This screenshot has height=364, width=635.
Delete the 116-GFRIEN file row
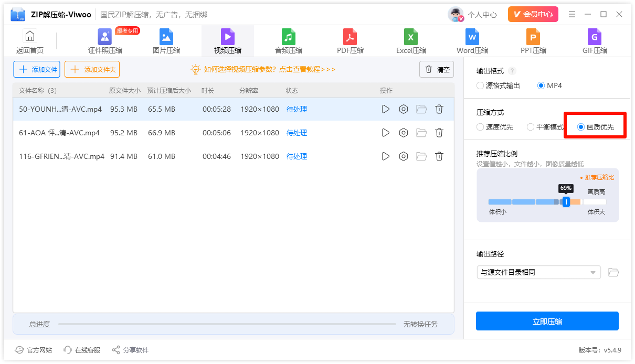click(439, 156)
